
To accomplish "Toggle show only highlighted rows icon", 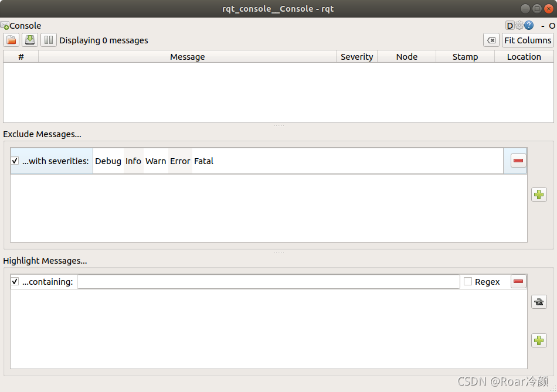I will [539, 302].
